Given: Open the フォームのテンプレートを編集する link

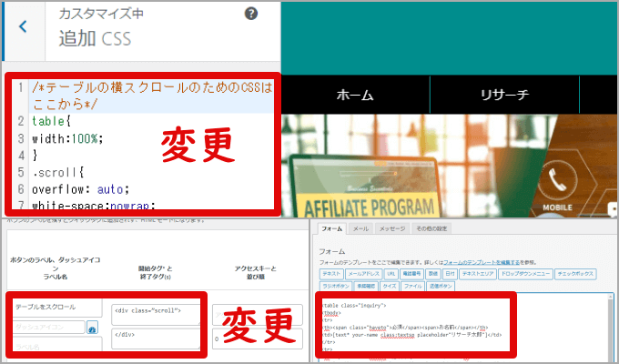Looking at the screenshot, I should pos(482,262).
